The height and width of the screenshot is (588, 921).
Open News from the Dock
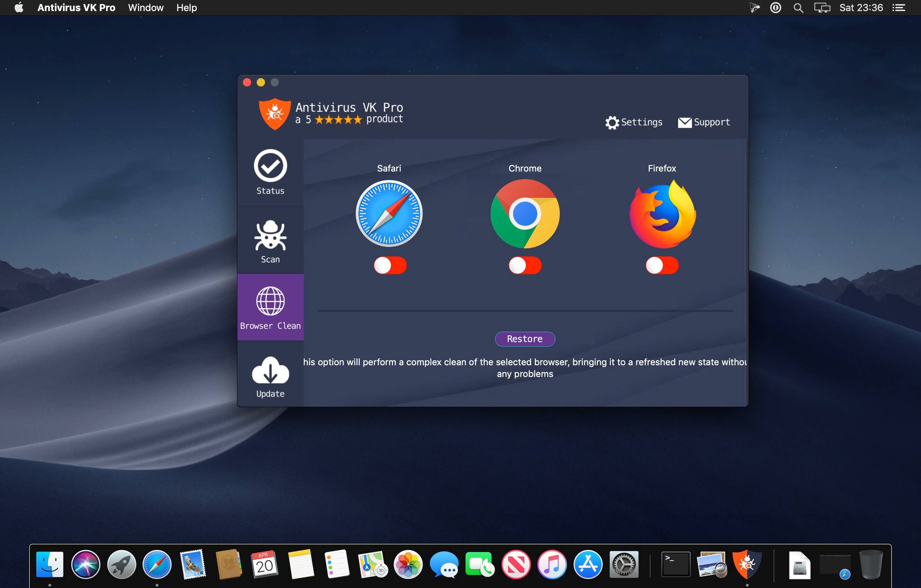coord(516,564)
